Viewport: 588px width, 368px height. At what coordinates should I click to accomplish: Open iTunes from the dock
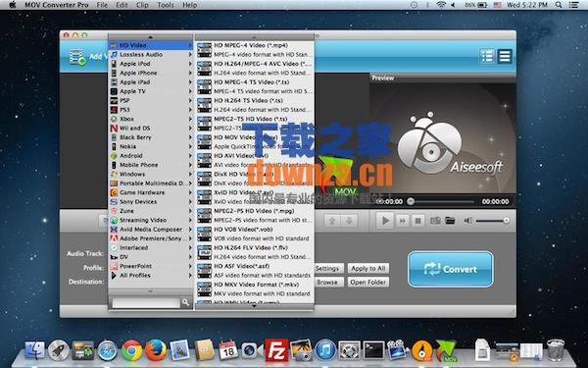point(325,350)
